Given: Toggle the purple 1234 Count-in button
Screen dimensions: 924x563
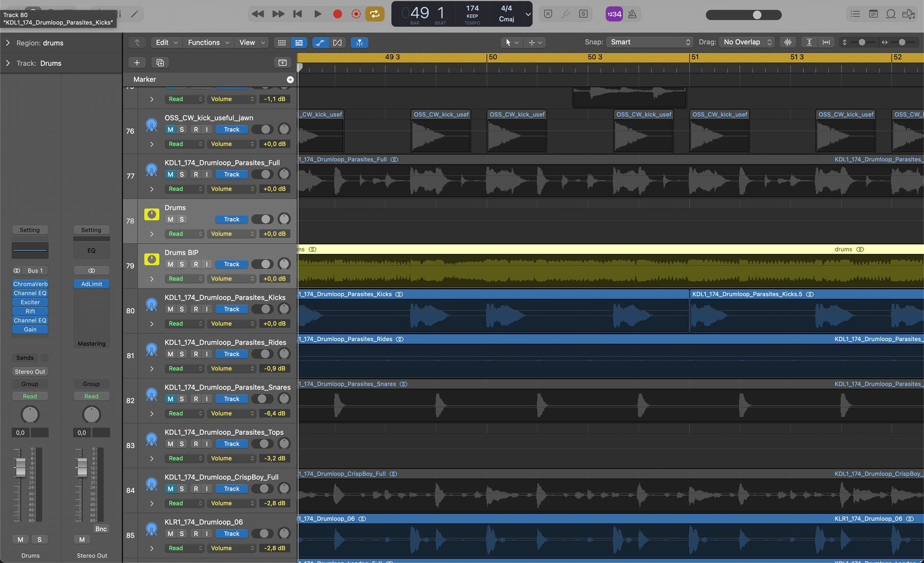Looking at the screenshot, I should point(614,14).
